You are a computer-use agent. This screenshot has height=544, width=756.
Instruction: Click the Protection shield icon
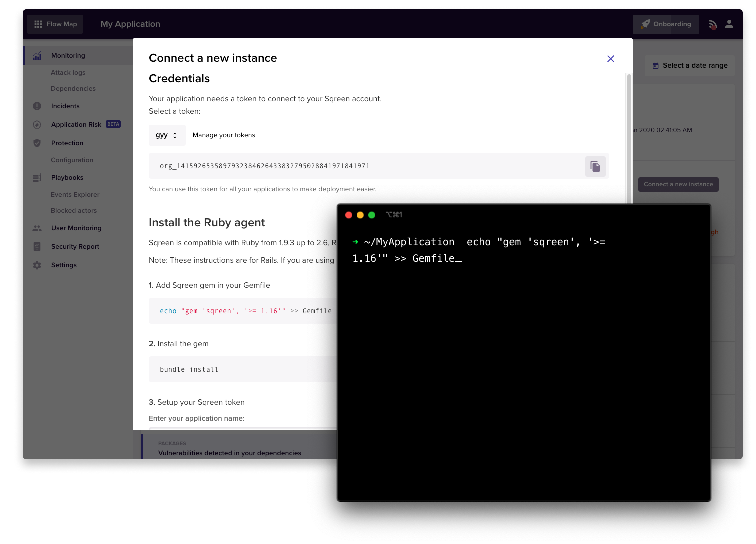click(37, 143)
